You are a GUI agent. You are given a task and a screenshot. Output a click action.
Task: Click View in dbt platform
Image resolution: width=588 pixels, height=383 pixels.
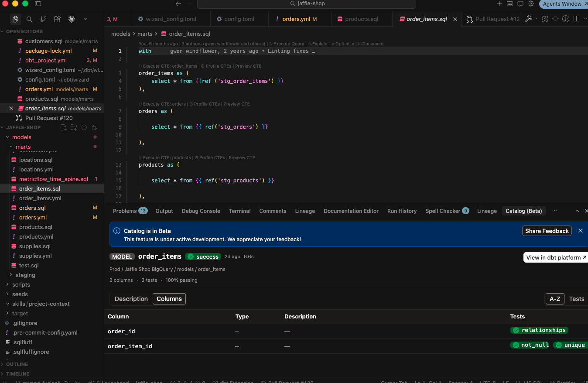pyautogui.click(x=556, y=257)
